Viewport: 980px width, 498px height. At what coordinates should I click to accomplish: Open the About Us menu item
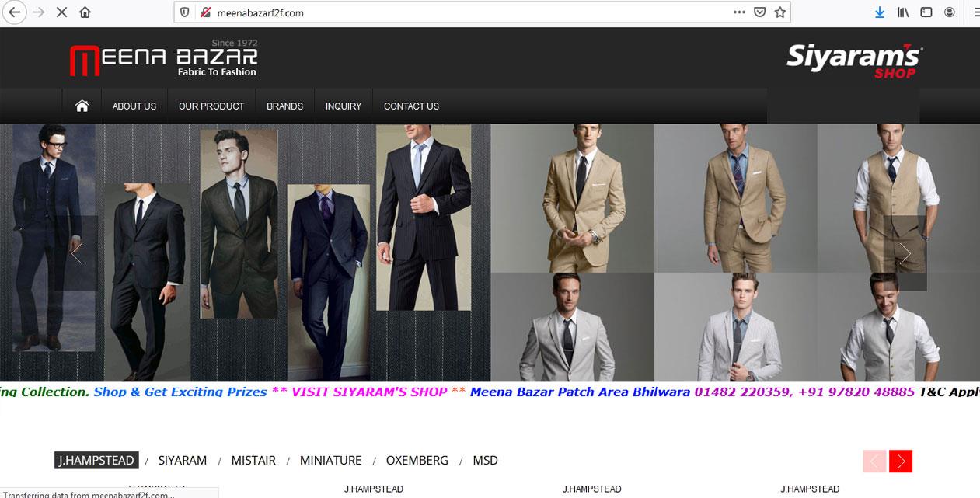(134, 106)
